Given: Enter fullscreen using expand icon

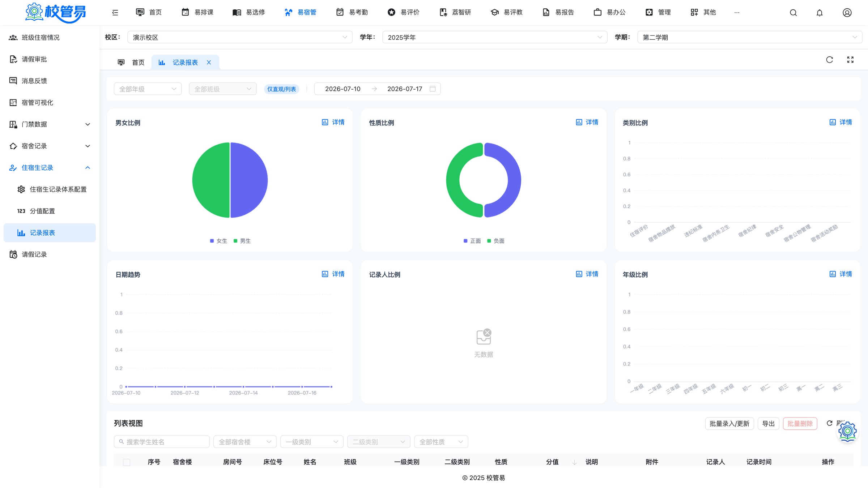Looking at the screenshot, I should click(x=850, y=60).
